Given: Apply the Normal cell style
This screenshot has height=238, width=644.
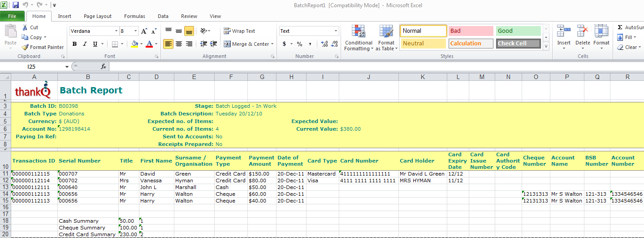Looking at the screenshot, I should pos(424,31).
